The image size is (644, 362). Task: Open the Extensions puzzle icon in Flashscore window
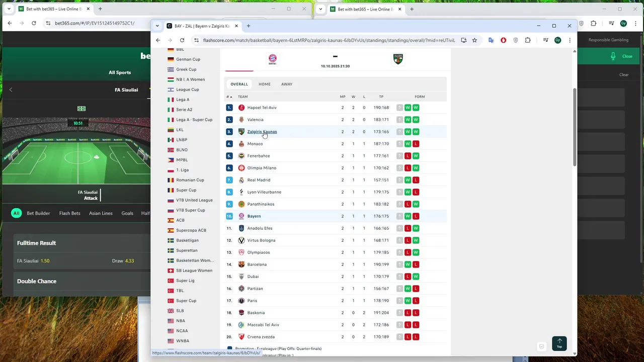pos(528,40)
